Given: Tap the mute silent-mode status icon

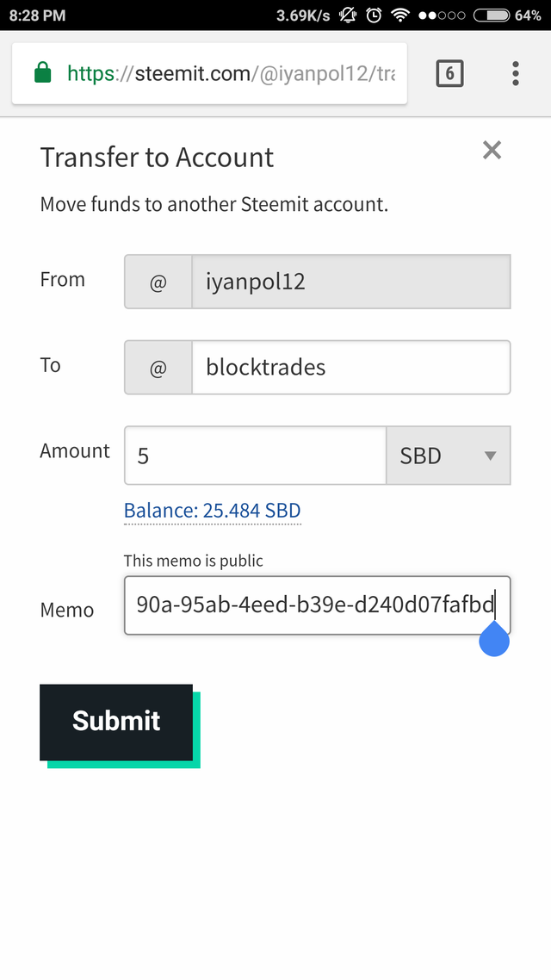Looking at the screenshot, I should coord(349,16).
